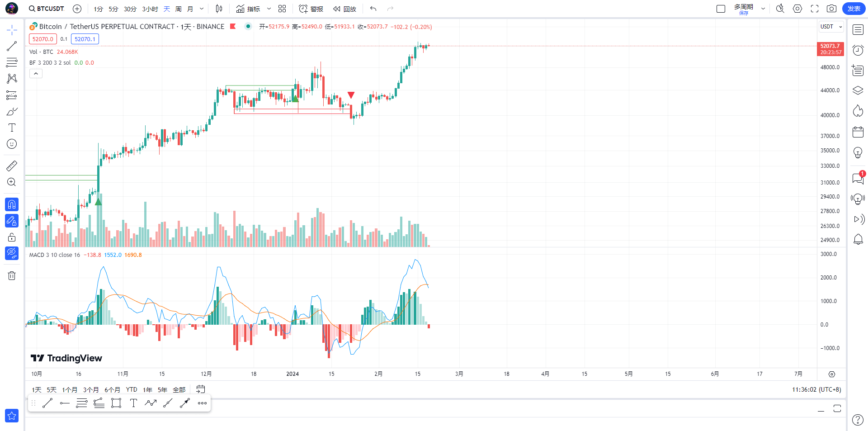Open the chat panel with notification badge
The width and height of the screenshot is (868, 431).
click(x=858, y=178)
